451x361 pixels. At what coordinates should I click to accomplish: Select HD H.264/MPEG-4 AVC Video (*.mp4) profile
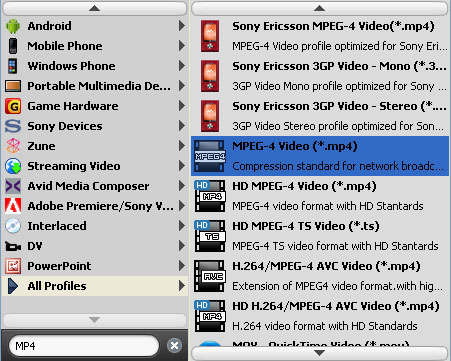[320, 316]
